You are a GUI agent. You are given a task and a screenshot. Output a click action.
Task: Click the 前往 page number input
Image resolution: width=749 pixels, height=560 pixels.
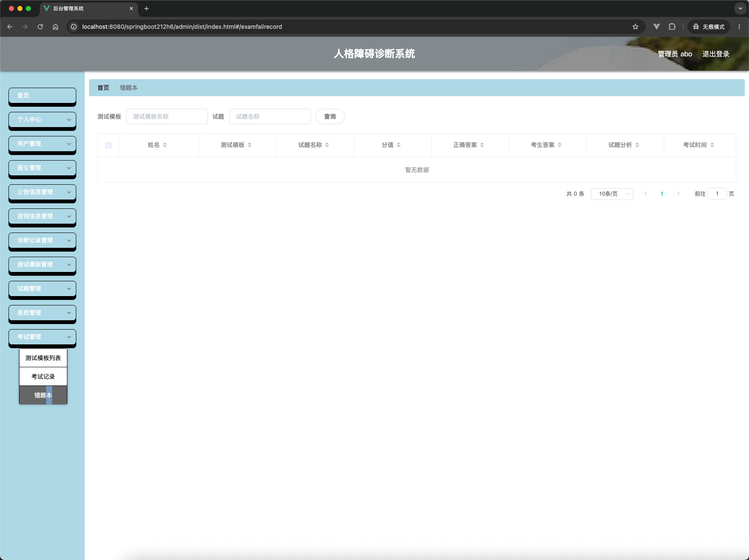(x=717, y=194)
